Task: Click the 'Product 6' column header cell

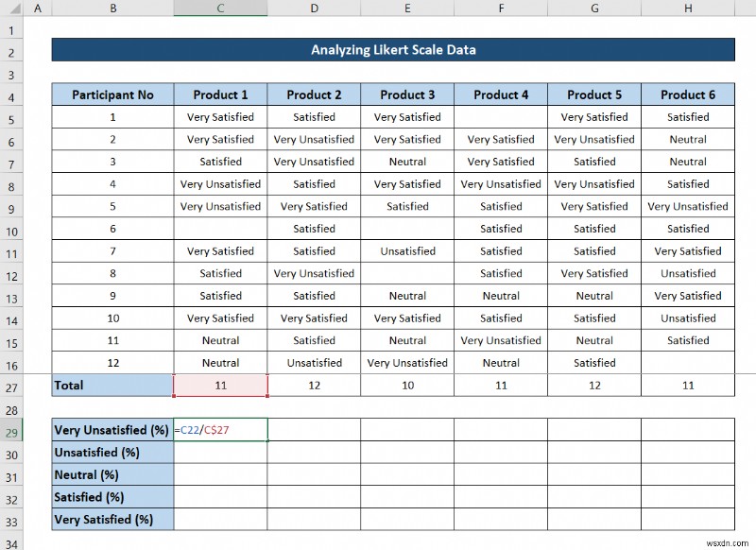Action: [688, 95]
